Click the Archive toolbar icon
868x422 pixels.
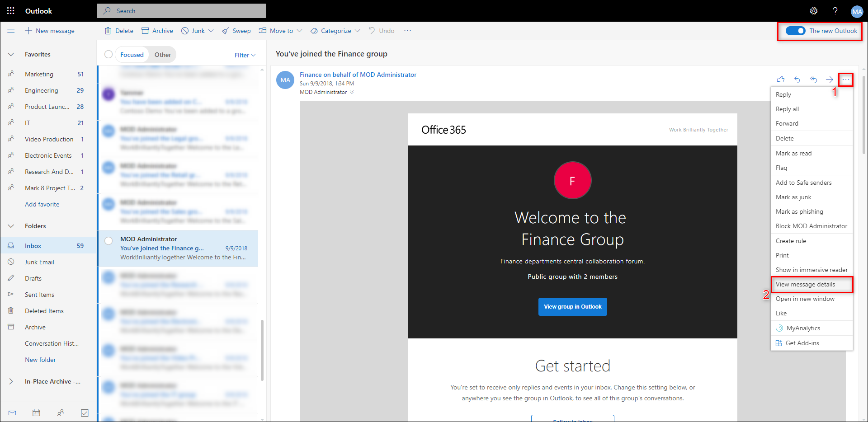coord(145,31)
